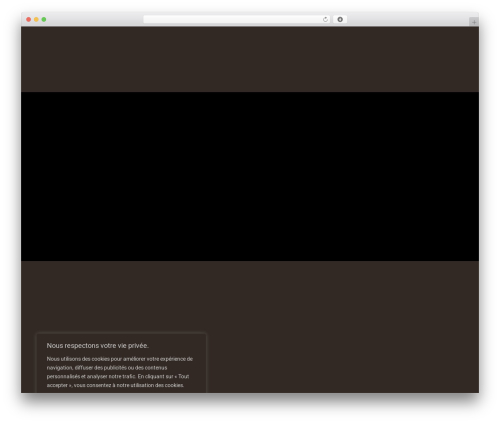Open a new tab with plus button
The width and height of the screenshot is (500, 423).
click(x=474, y=22)
